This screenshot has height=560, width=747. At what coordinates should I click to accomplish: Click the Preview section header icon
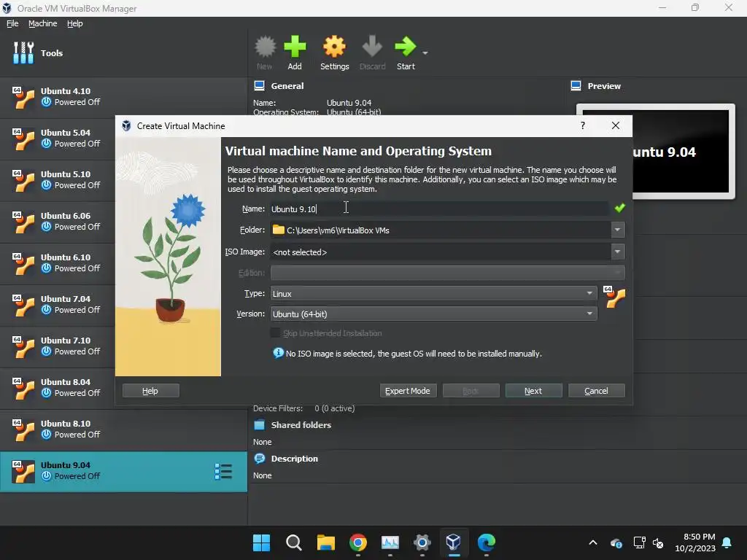(576, 86)
